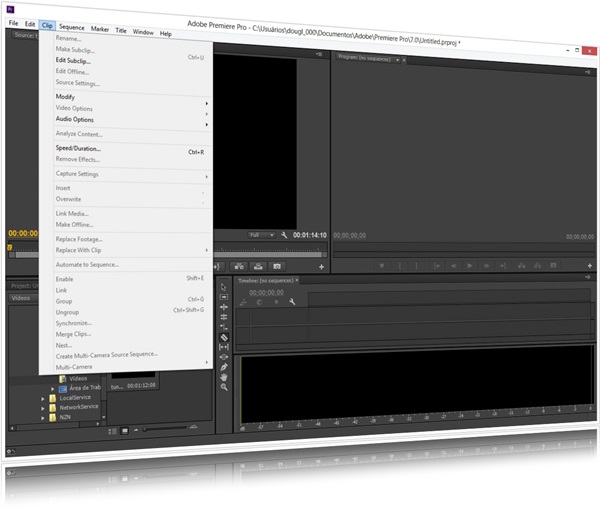Click the Insert button in Source monitor
600x509 pixels.
pyautogui.click(x=239, y=266)
